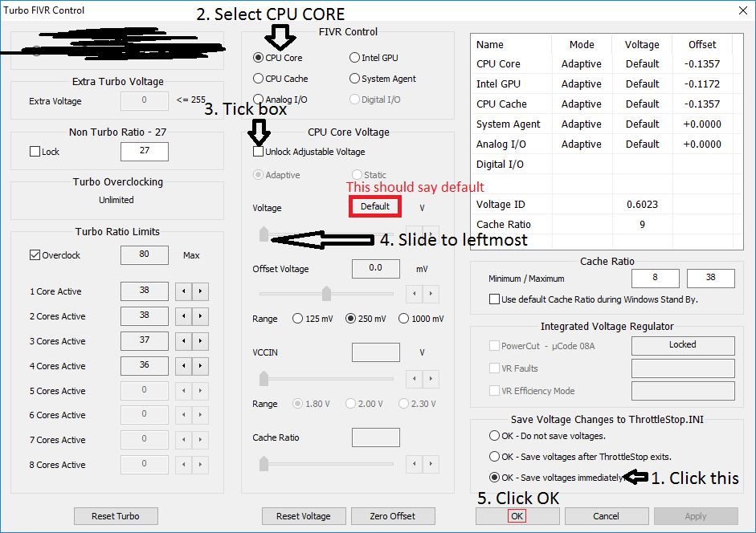The height and width of the screenshot is (533, 756).
Task: Click right arrow of VCCIN slider
Action: [x=431, y=379]
